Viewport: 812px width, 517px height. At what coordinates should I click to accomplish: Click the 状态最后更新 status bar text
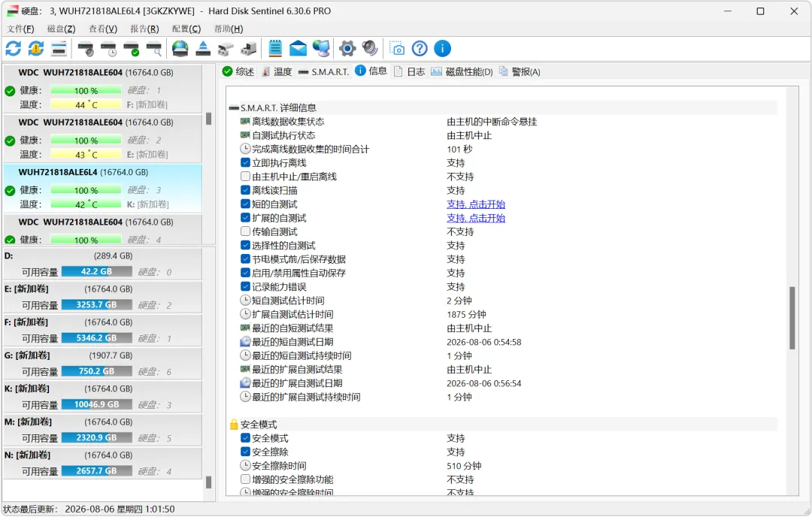coord(89,509)
